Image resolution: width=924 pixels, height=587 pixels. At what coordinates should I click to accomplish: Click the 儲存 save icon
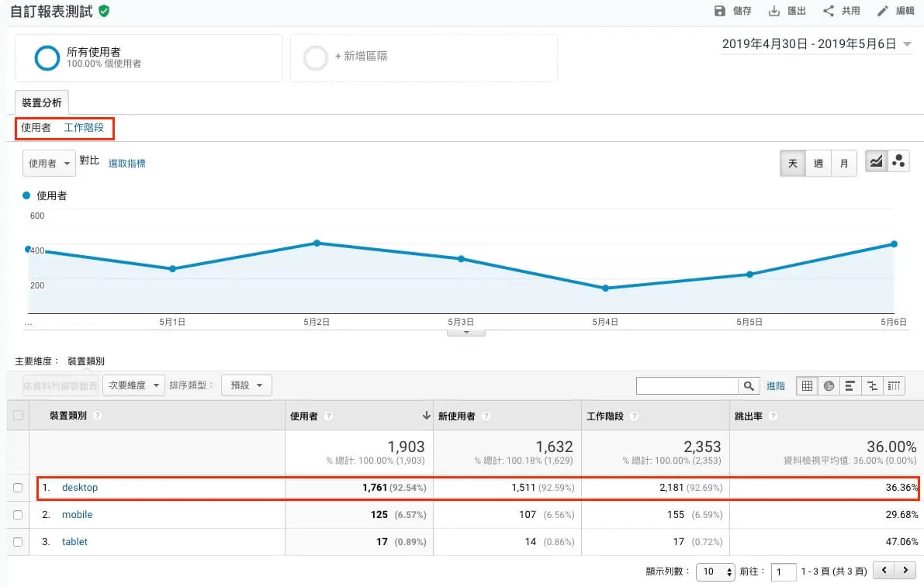(719, 11)
